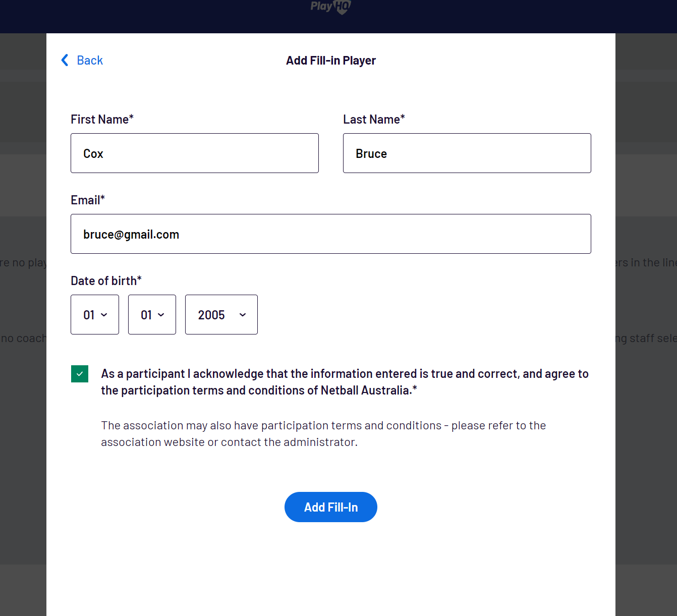Image resolution: width=677 pixels, height=616 pixels.
Task: Click the Add Fill-In button
Action: point(331,507)
